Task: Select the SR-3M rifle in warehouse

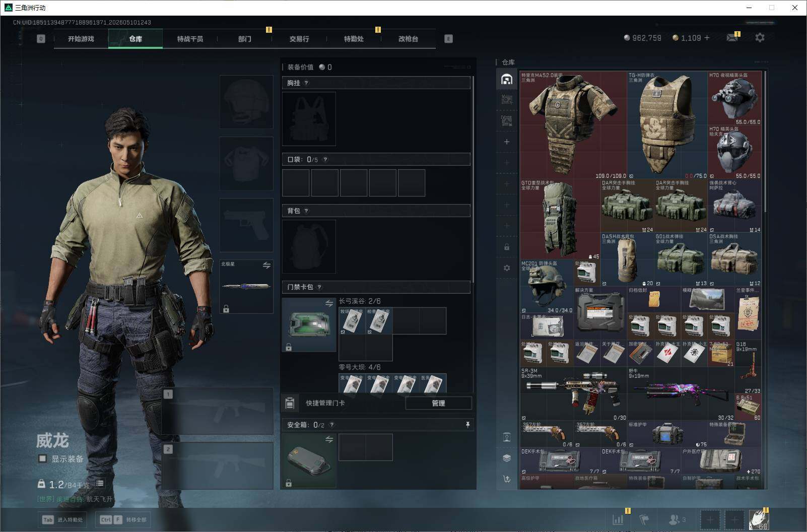Action: [573, 394]
